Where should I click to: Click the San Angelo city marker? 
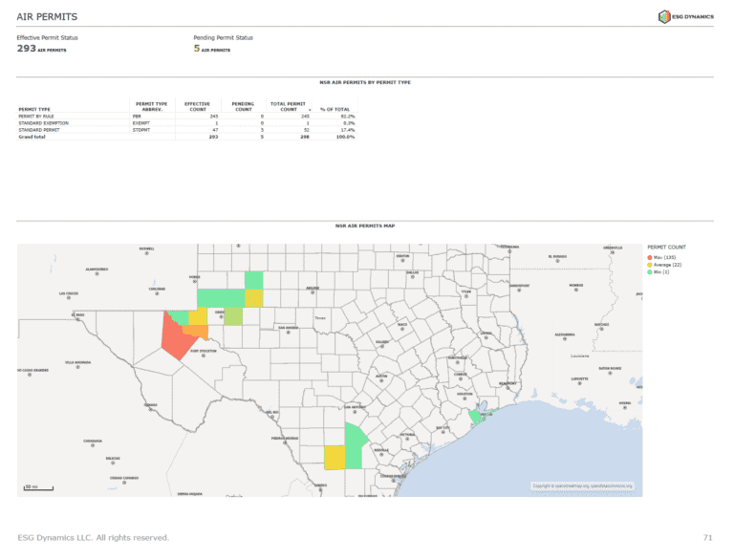289,333
